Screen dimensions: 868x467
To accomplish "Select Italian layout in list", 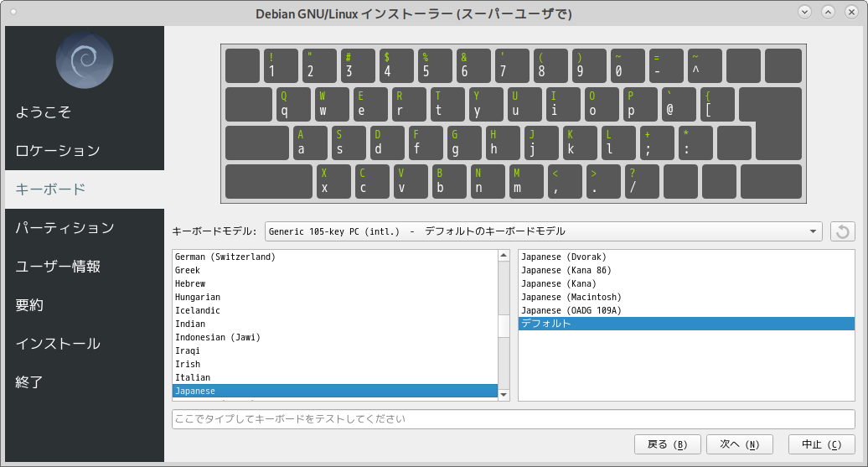I will pos(335,378).
